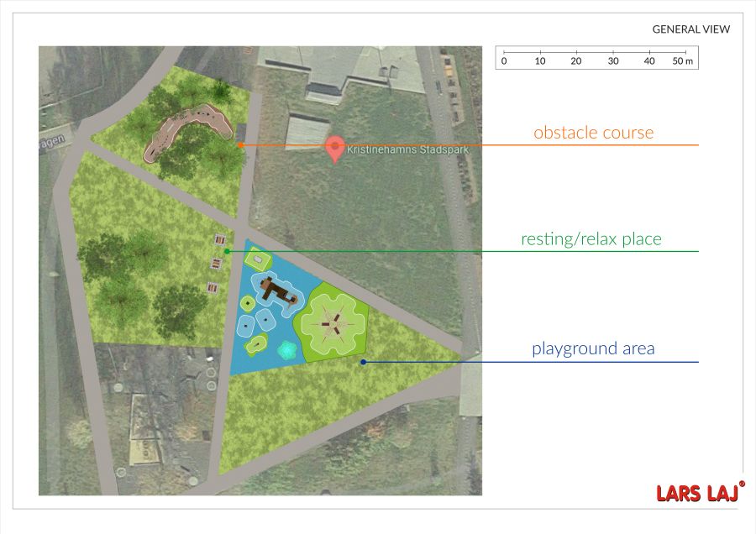Click the GENERAL VIEW title text
756x534 pixels.
point(690,29)
